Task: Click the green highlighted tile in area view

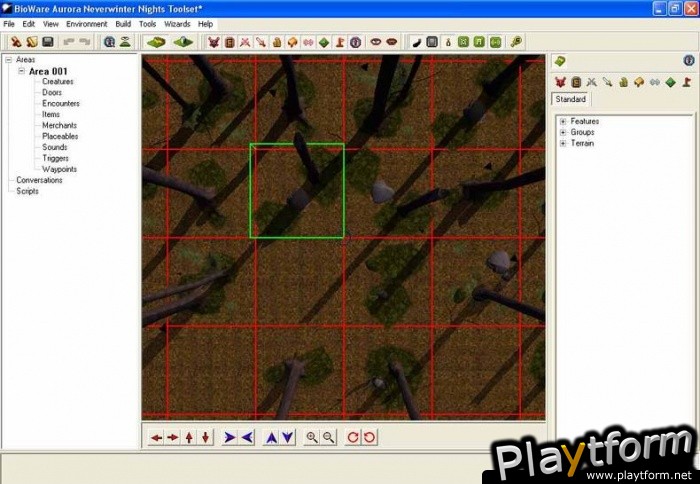Action: [x=297, y=191]
